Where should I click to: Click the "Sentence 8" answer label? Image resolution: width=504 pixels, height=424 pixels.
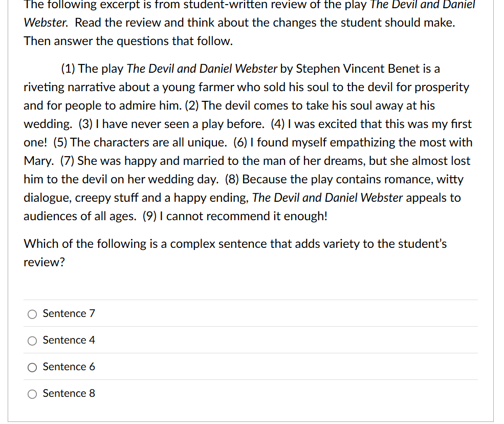click(x=69, y=393)
